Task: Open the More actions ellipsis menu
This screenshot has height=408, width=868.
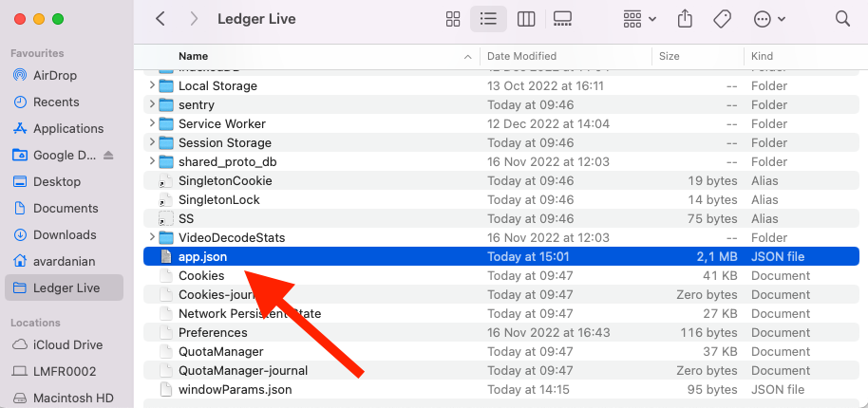Action: click(768, 19)
